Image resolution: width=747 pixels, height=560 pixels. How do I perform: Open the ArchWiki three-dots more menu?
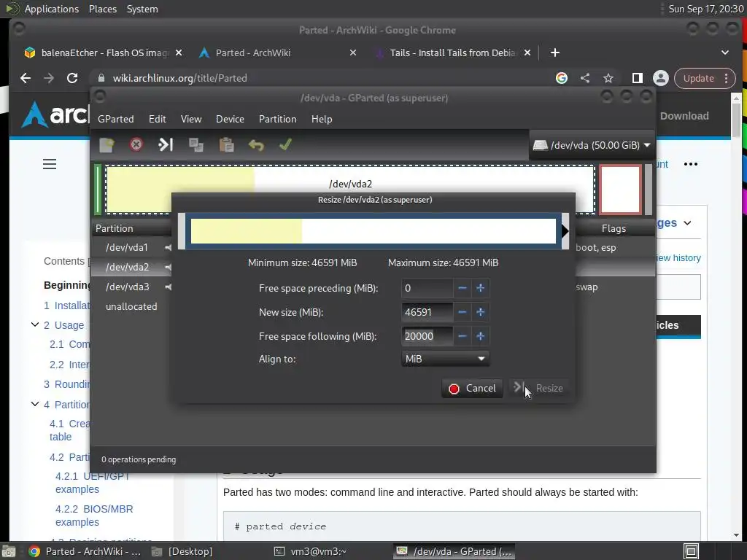[x=691, y=164]
